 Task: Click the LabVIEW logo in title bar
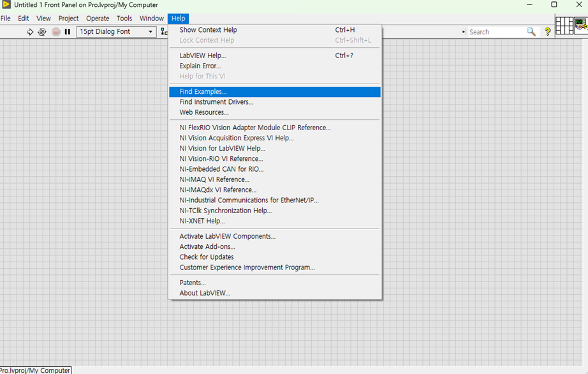(6, 4)
